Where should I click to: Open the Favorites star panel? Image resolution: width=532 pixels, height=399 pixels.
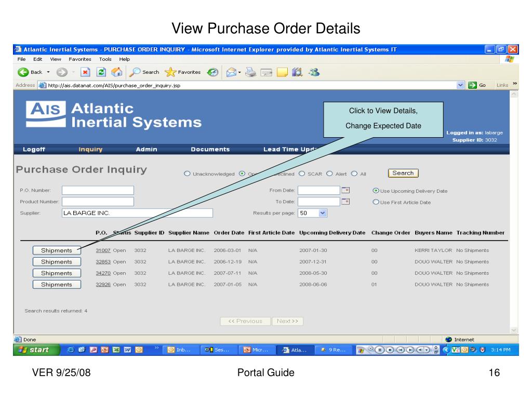pos(182,72)
